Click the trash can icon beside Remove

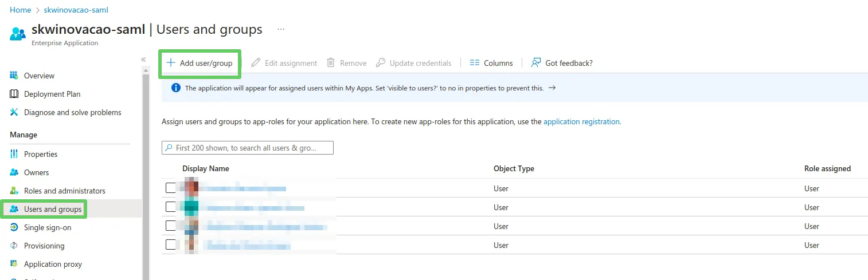pyautogui.click(x=331, y=63)
